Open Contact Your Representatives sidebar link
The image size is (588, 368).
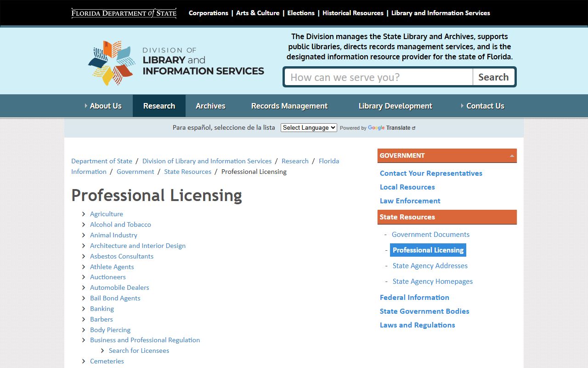pyautogui.click(x=431, y=173)
